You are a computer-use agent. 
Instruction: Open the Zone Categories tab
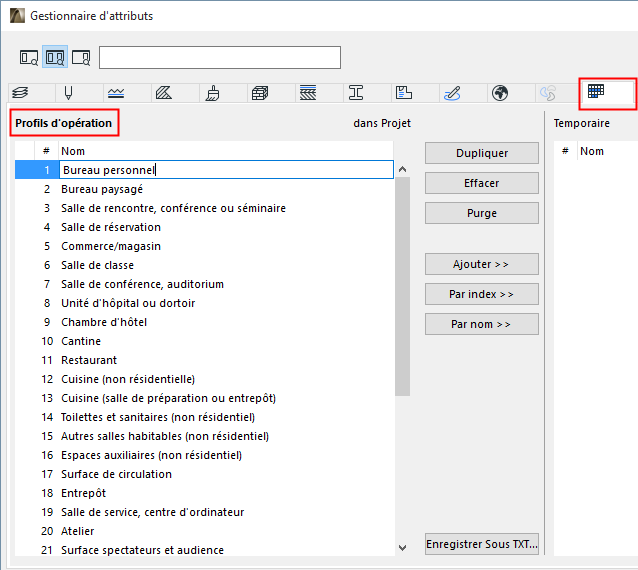tap(415, 93)
